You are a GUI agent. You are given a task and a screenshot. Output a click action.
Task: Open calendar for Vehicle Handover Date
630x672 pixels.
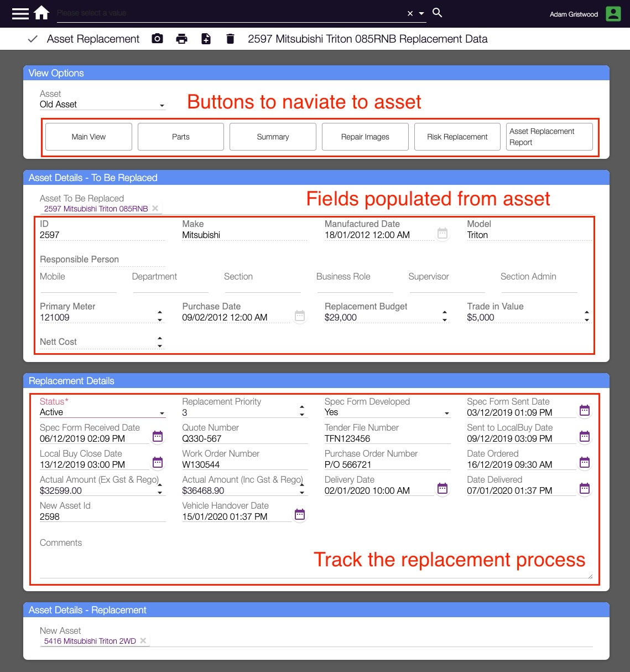[x=299, y=514]
